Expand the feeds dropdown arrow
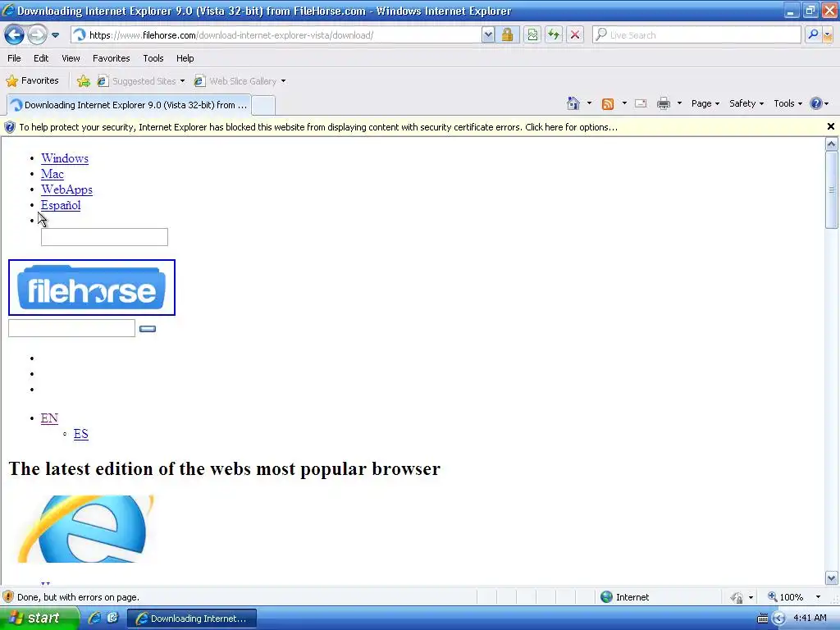The image size is (840, 630). coord(624,103)
